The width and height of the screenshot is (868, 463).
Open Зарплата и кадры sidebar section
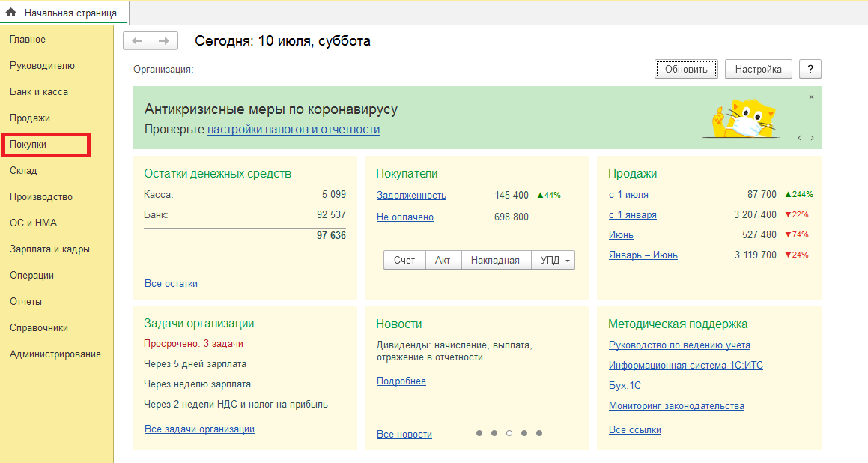click(50, 249)
